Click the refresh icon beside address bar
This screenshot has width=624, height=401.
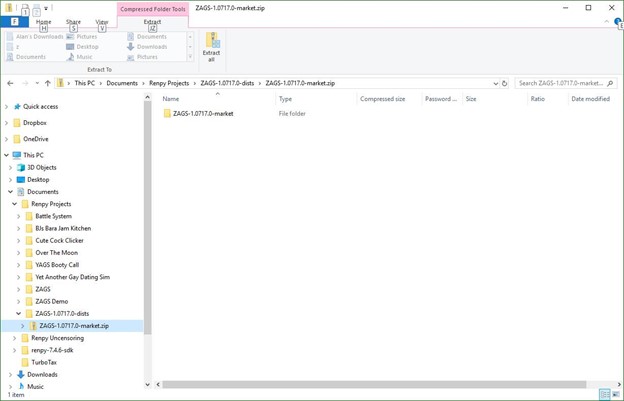pyautogui.click(x=504, y=84)
